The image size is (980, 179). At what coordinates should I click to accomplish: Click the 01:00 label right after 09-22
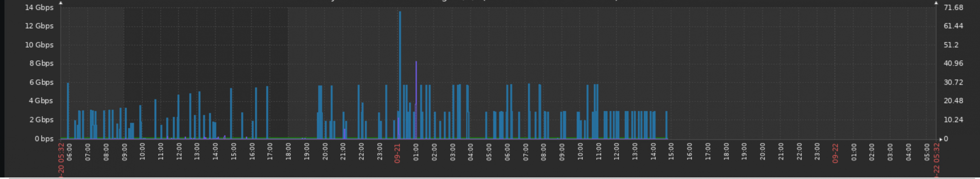pyautogui.click(x=854, y=152)
